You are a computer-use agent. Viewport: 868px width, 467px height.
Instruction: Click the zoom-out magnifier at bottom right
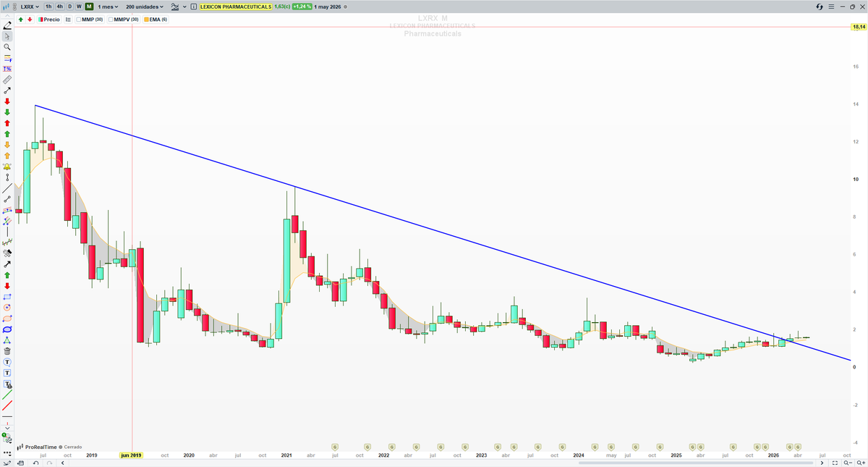click(x=848, y=463)
